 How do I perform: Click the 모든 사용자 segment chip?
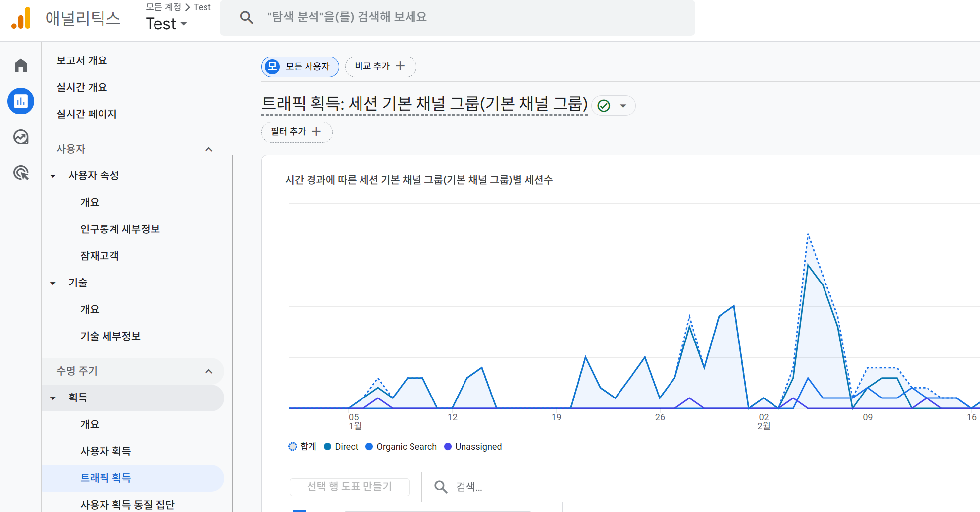coord(300,66)
